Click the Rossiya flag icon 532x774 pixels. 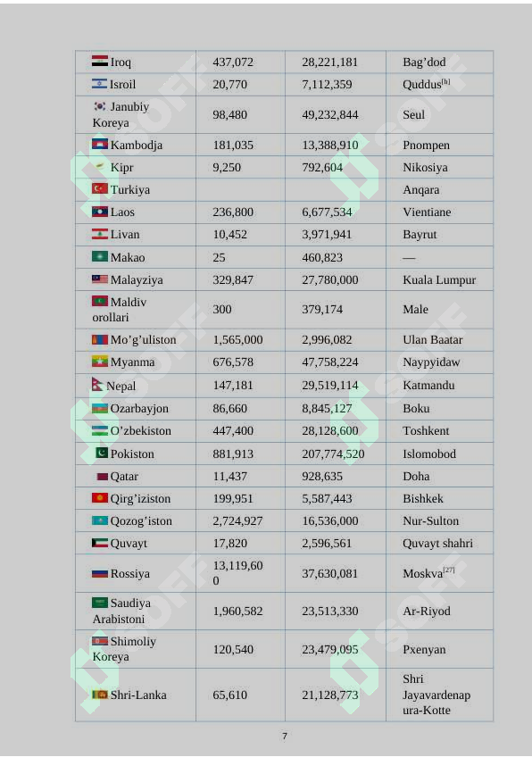coord(100,574)
